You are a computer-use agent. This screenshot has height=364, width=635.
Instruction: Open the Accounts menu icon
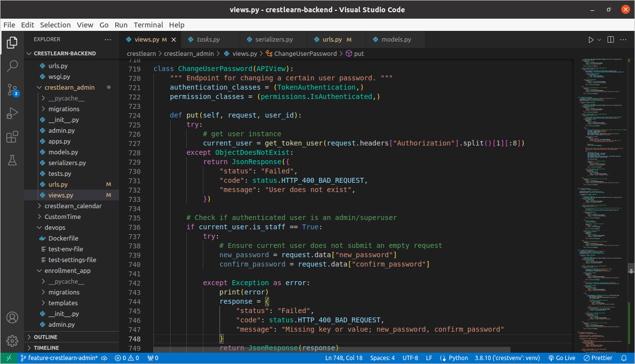point(12,317)
